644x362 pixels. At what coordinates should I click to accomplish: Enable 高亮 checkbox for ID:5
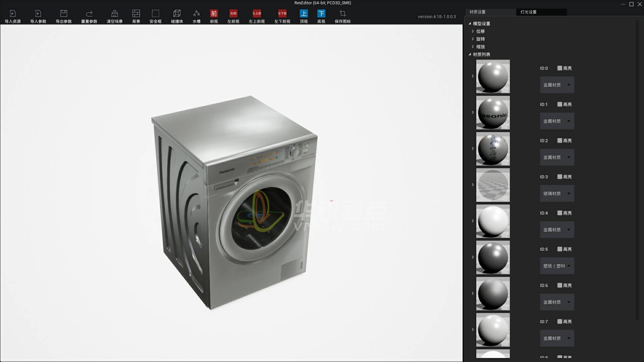(x=560, y=249)
